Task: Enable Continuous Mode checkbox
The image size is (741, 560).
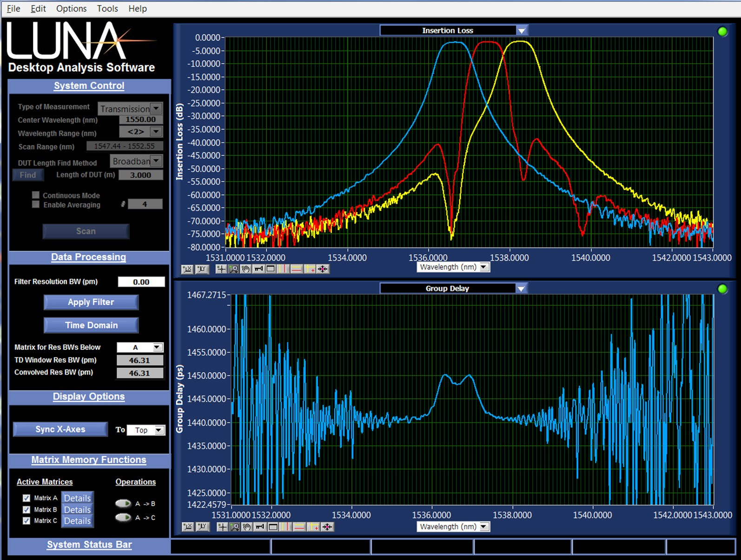Action: [x=35, y=195]
